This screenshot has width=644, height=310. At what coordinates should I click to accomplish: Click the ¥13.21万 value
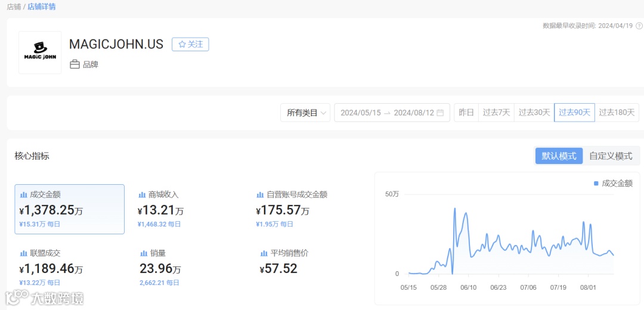coord(160,210)
